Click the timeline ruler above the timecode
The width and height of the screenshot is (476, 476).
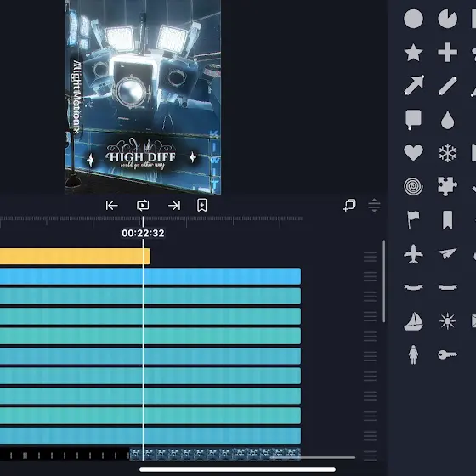(151, 221)
